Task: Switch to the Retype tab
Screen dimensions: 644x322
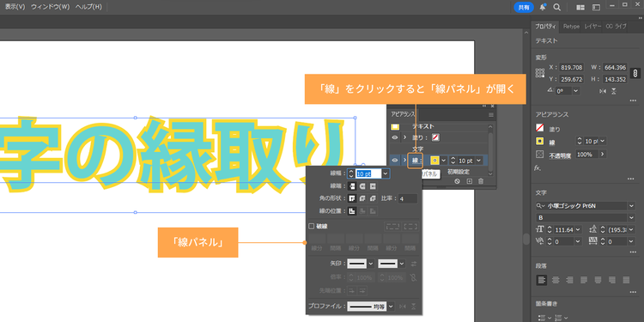Action: pos(571,27)
